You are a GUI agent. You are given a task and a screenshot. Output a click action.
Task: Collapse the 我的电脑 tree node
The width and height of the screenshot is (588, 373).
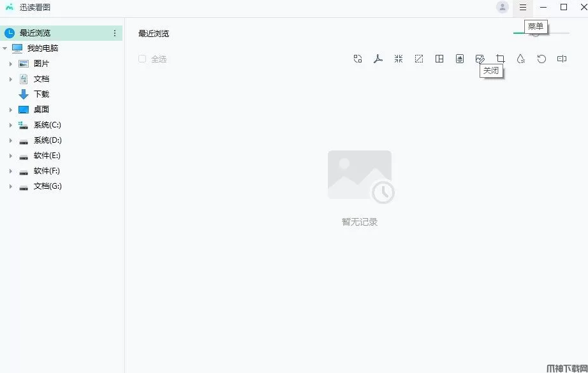point(5,48)
